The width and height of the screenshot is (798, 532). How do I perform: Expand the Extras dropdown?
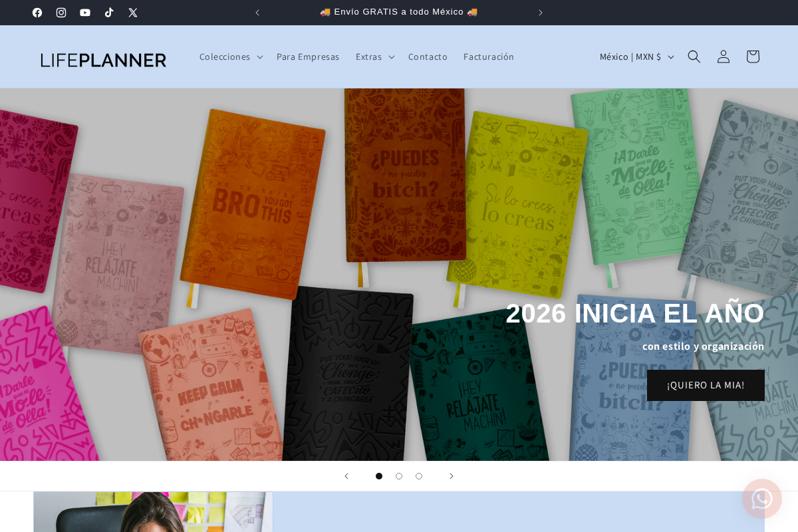(x=374, y=57)
